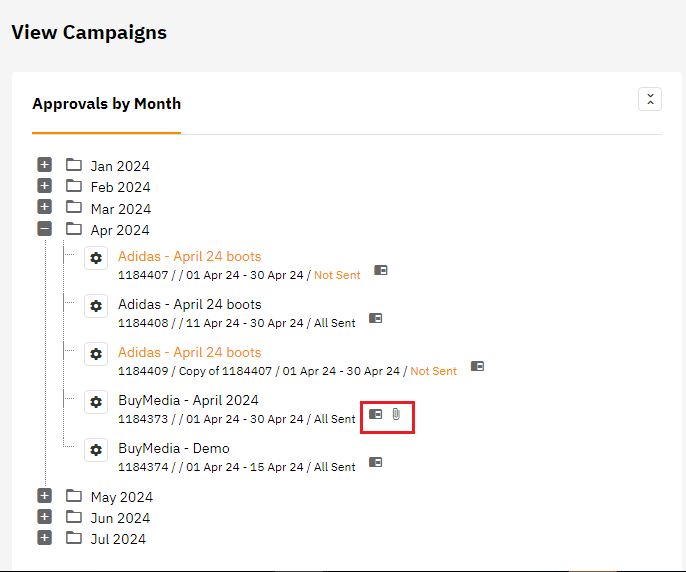Open gear settings for campaign 1184407

(x=96, y=257)
